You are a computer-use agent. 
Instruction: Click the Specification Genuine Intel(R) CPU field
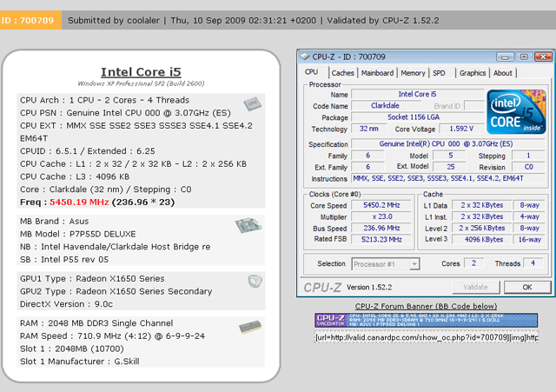click(x=448, y=144)
